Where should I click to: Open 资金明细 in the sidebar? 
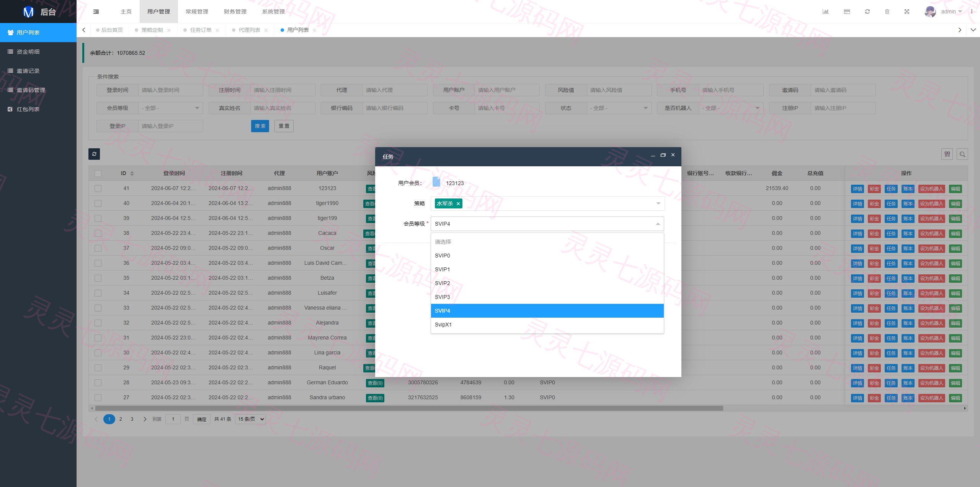coord(38,52)
